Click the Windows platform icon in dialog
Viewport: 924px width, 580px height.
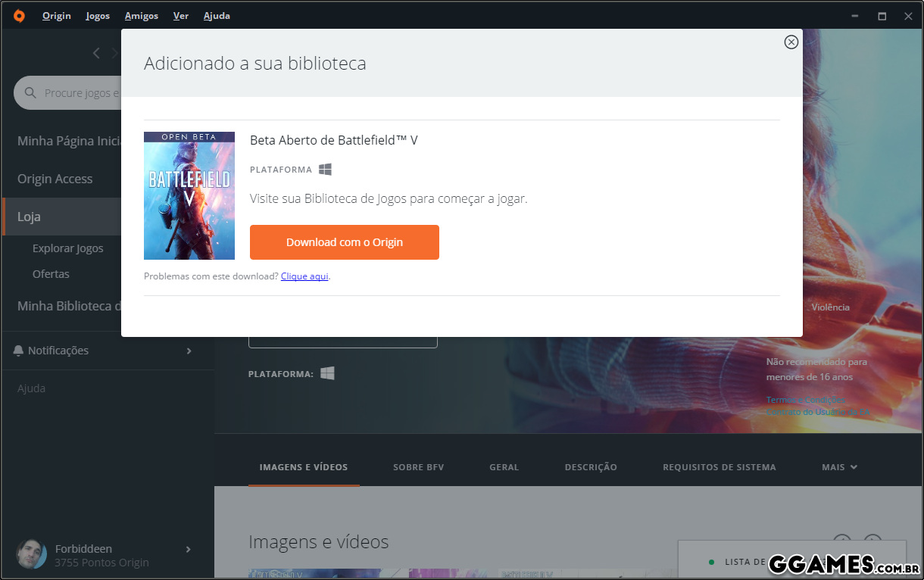325,170
